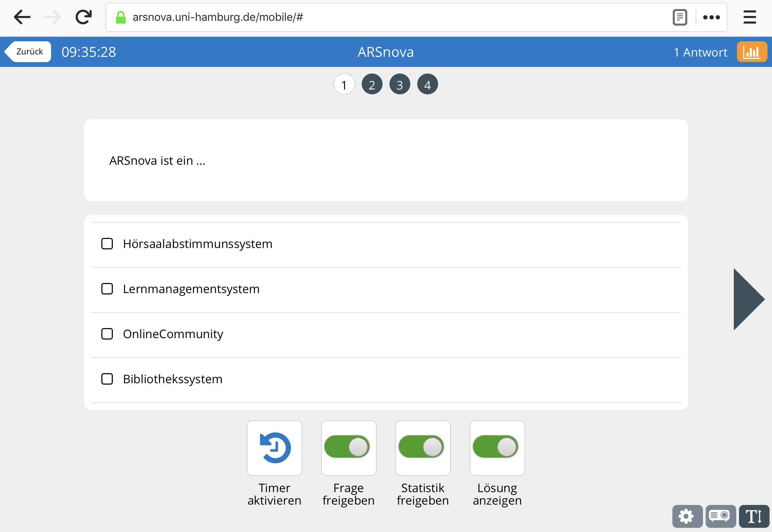Open the orange statistics chart icon
772x532 pixels.
point(752,52)
